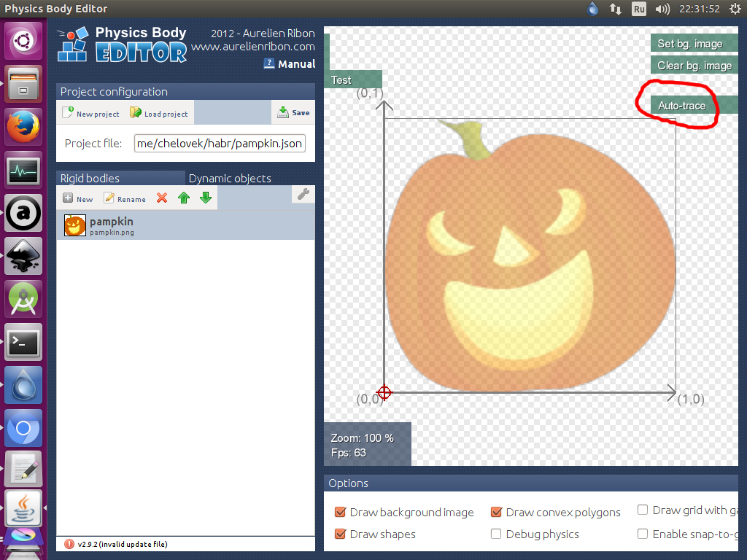Click v2.9.2 (invalid update file) text
Viewport: 747px width, 560px height.
(x=123, y=544)
